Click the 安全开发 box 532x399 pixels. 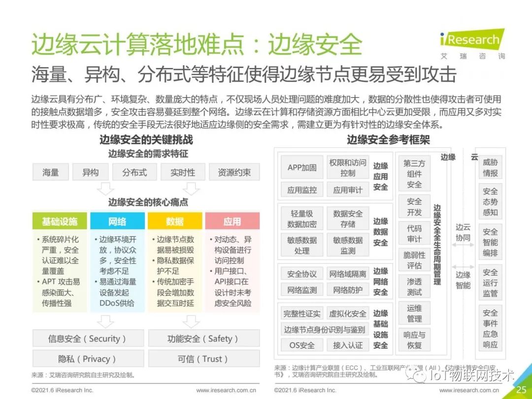click(414, 206)
